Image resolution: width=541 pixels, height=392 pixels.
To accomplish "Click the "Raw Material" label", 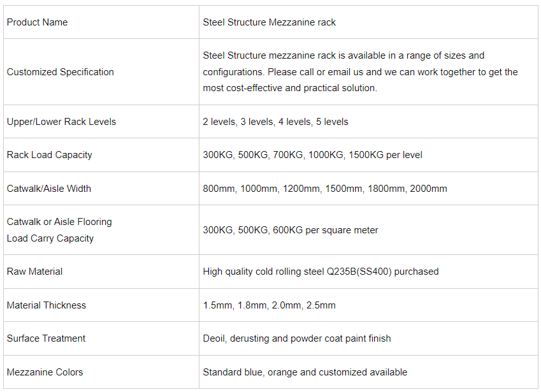I will pos(34,272).
